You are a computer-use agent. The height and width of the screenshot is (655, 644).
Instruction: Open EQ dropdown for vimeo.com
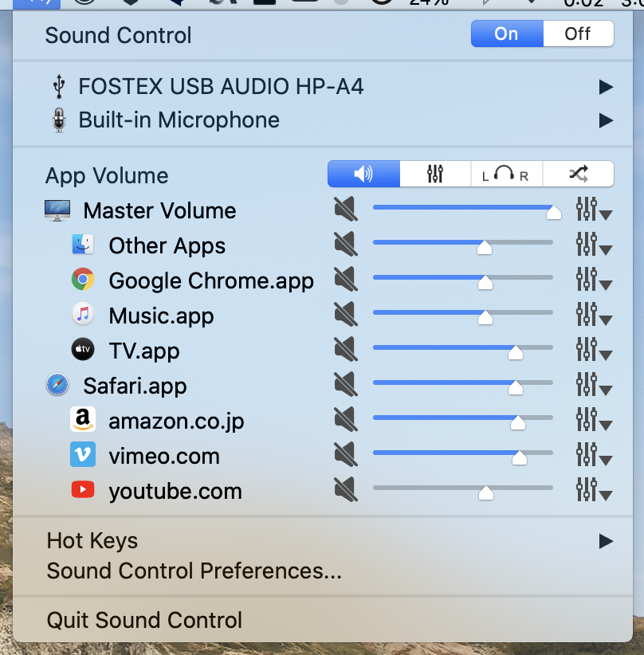594,455
